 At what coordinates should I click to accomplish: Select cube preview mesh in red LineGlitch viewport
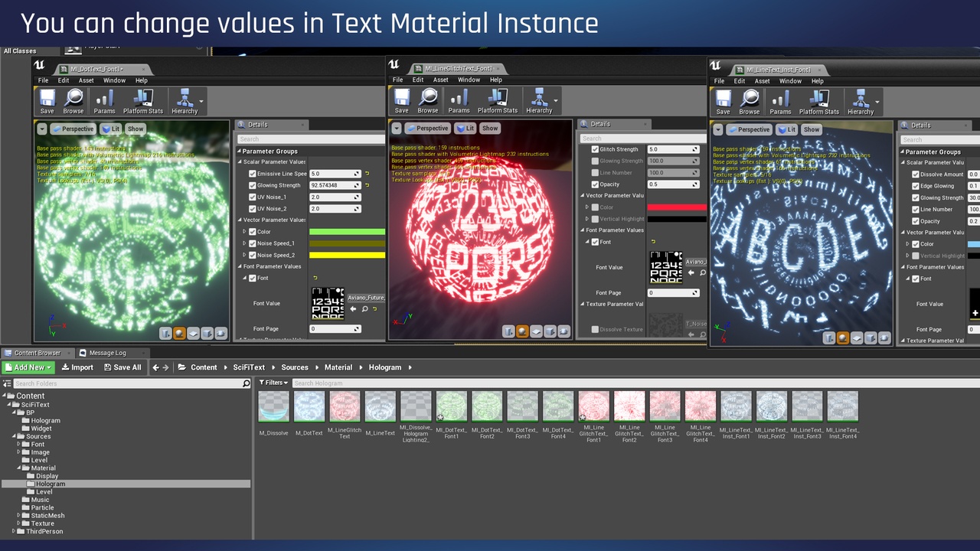pyautogui.click(x=550, y=331)
